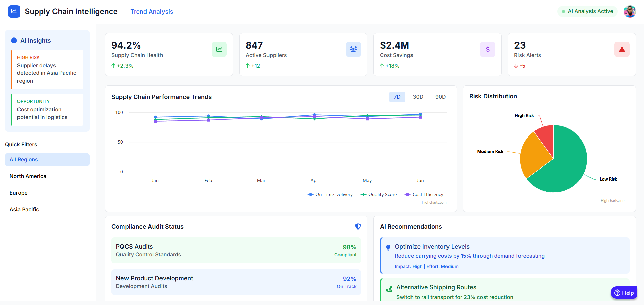Click the Medium Risk pie label

490,151
